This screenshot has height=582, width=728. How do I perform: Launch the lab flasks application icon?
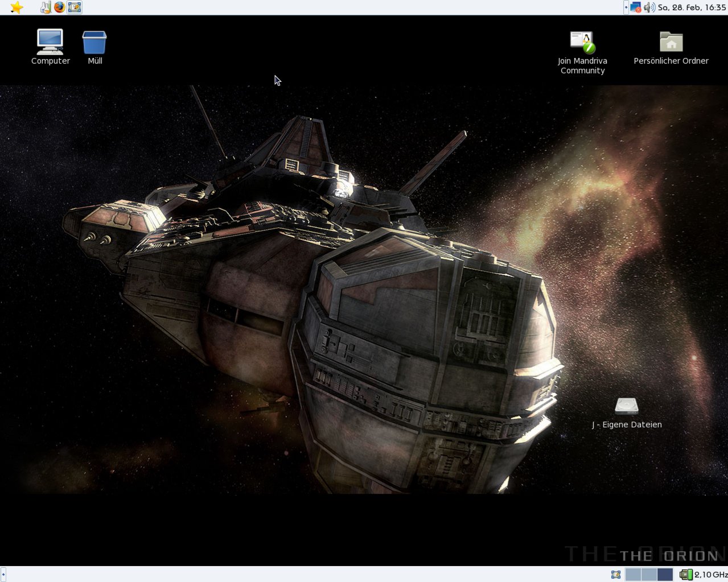pos(46,7)
